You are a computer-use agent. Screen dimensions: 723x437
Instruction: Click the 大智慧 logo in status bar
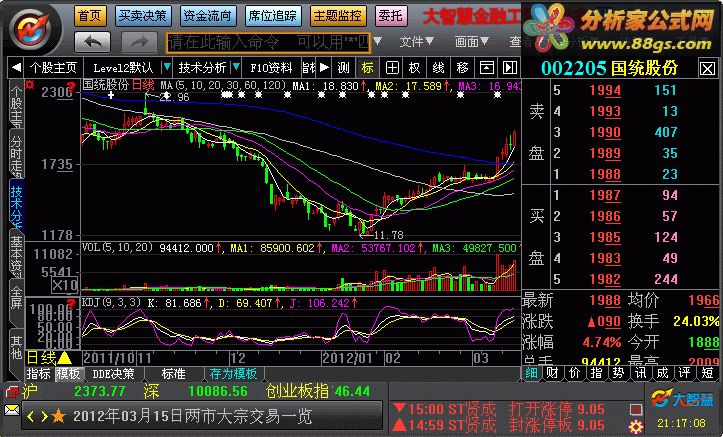(x=682, y=399)
